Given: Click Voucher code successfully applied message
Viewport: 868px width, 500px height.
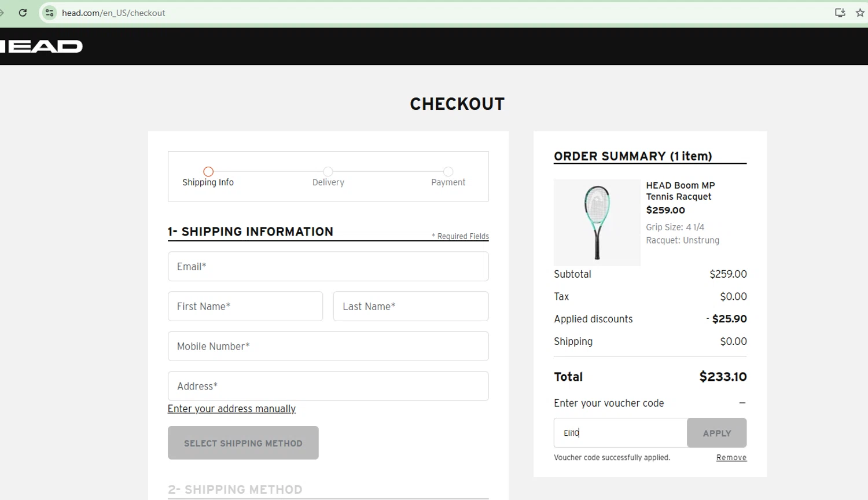Looking at the screenshot, I should click(x=612, y=458).
